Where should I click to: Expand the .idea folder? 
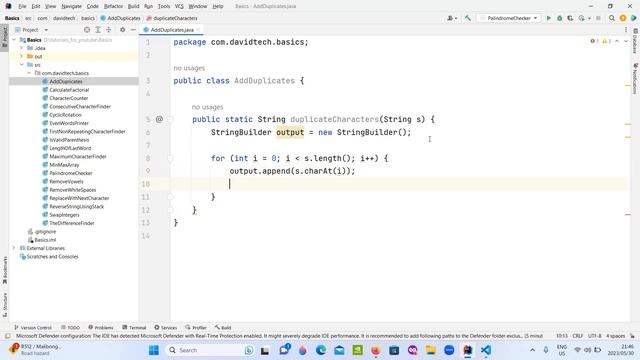pyautogui.click(x=22, y=48)
